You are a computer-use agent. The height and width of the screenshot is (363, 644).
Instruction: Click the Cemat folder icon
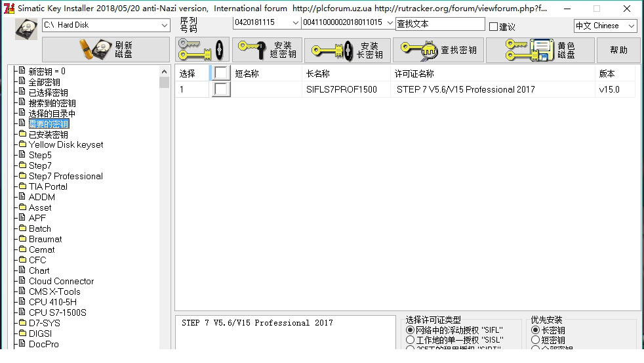click(22, 249)
